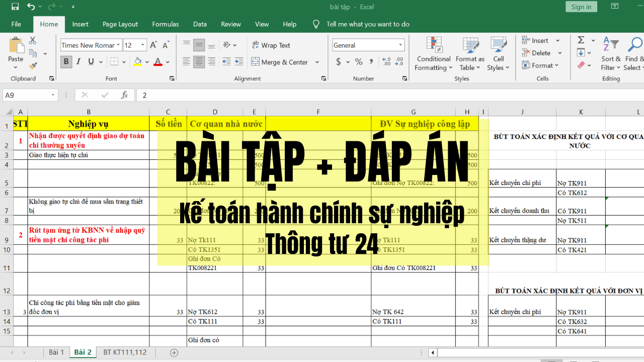The width and height of the screenshot is (644, 362).
Task: Click the Accounting Number Format dollar icon
Action: tap(339, 62)
